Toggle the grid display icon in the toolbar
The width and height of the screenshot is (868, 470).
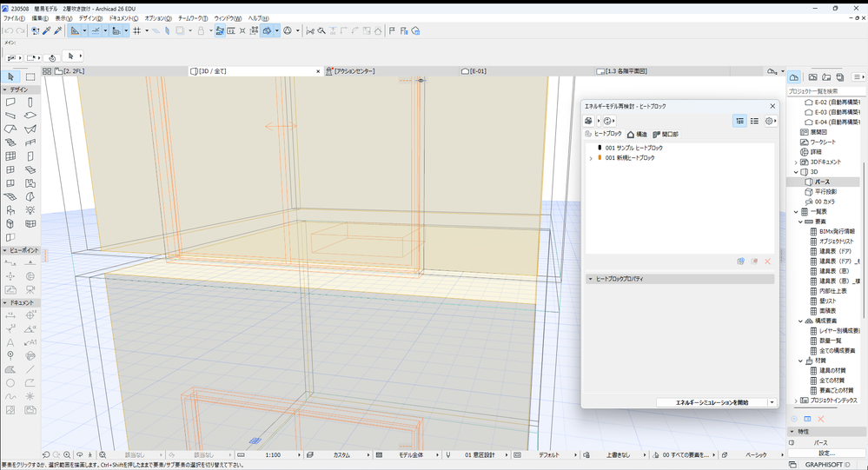[136, 30]
